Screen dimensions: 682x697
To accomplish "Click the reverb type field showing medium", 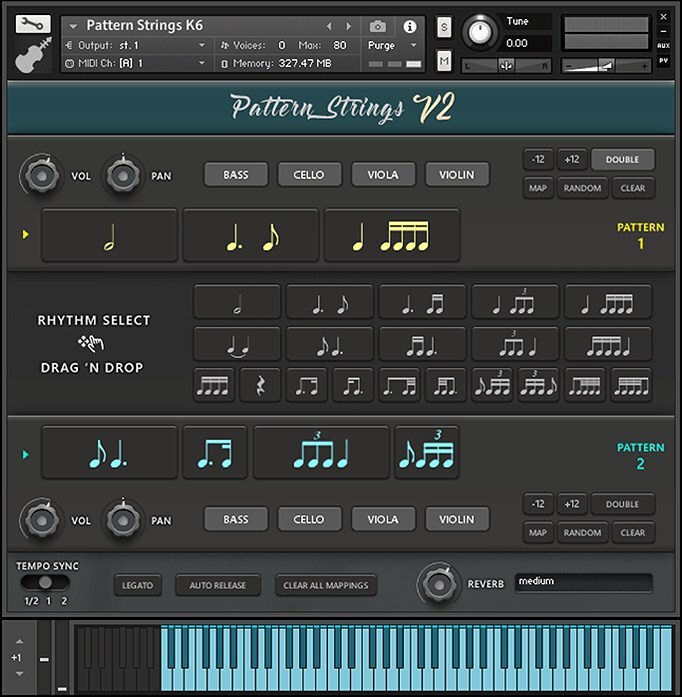I will (x=583, y=582).
